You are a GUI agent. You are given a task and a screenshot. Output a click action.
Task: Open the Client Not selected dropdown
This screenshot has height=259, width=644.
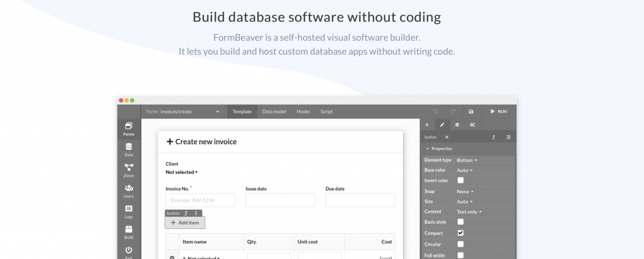coord(181,172)
